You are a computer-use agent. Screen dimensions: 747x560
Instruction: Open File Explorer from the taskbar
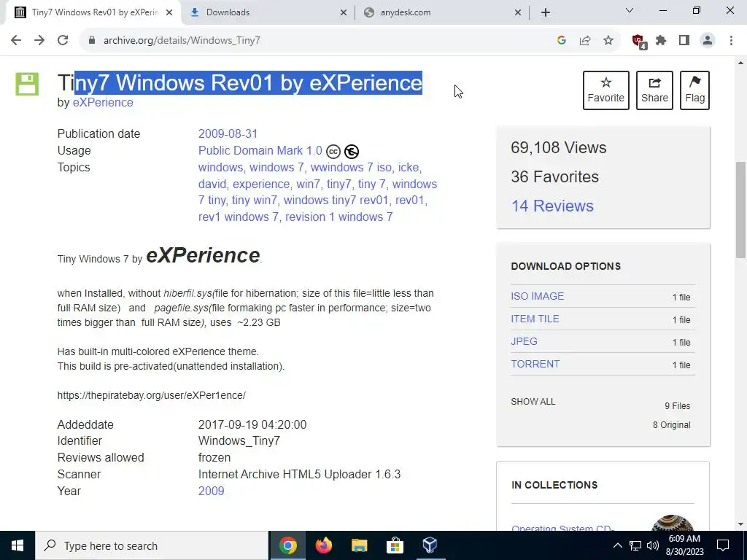tap(359, 545)
